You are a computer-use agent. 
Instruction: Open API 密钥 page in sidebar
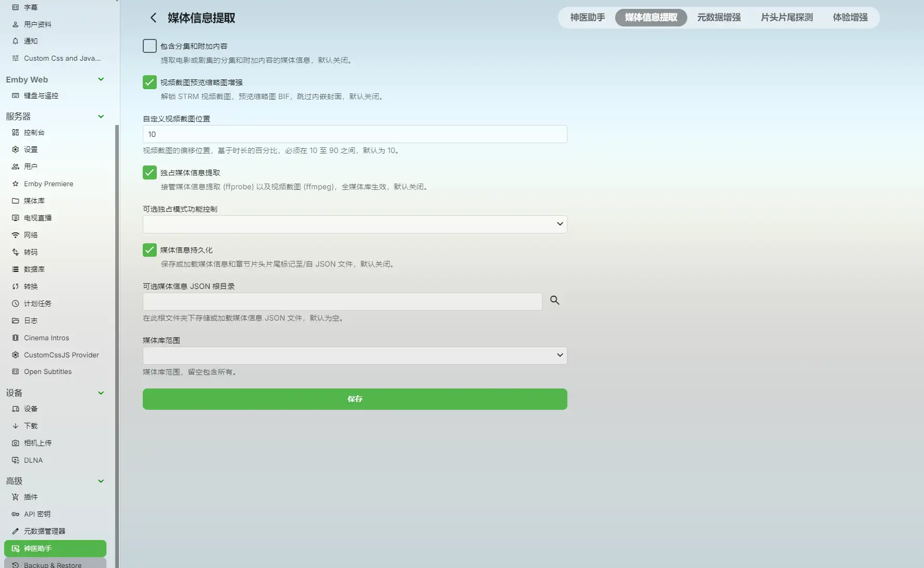pyautogui.click(x=37, y=514)
